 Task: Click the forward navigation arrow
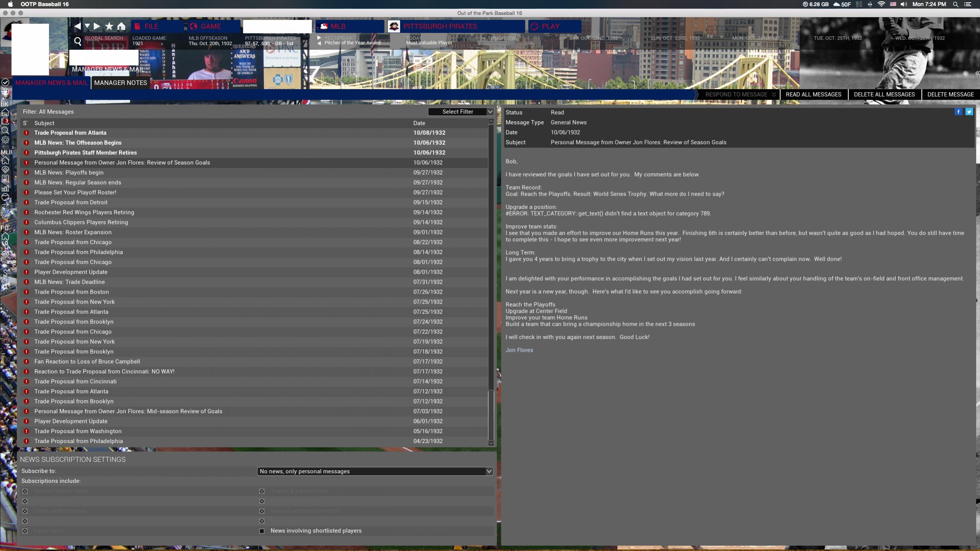pos(97,26)
